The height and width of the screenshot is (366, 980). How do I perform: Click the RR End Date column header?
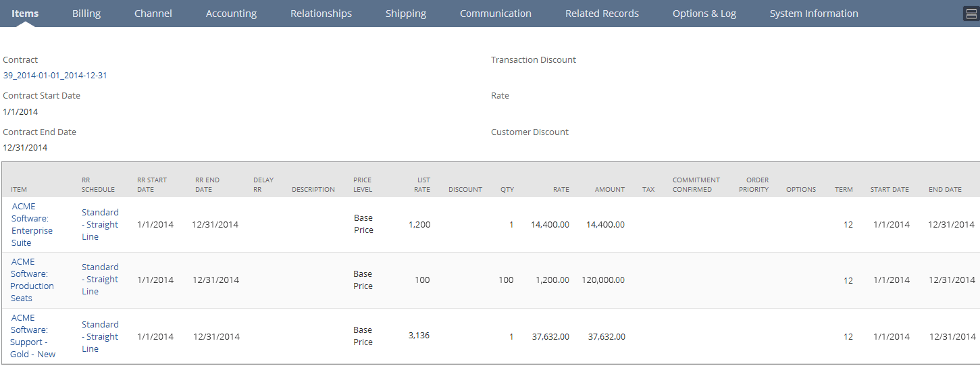point(207,185)
